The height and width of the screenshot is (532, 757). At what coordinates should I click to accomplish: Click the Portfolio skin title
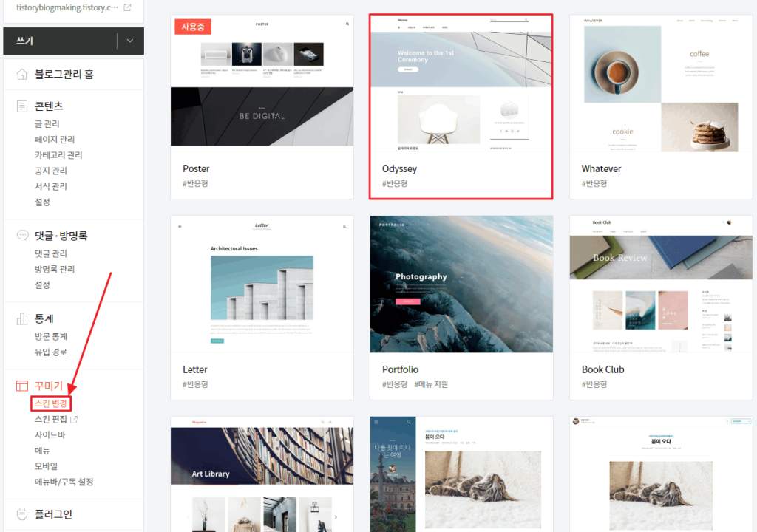click(x=400, y=369)
